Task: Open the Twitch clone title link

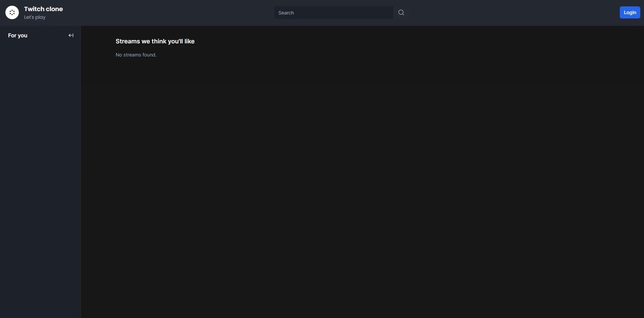Action: 43,9
